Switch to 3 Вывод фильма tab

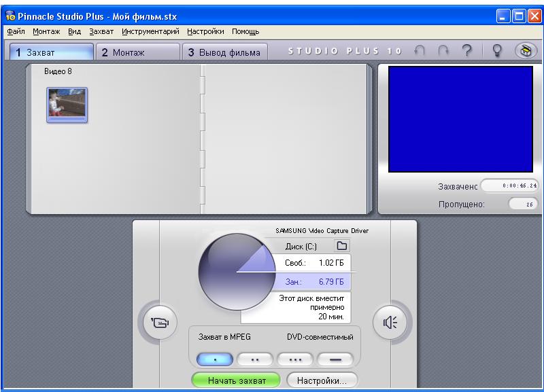pos(225,52)
